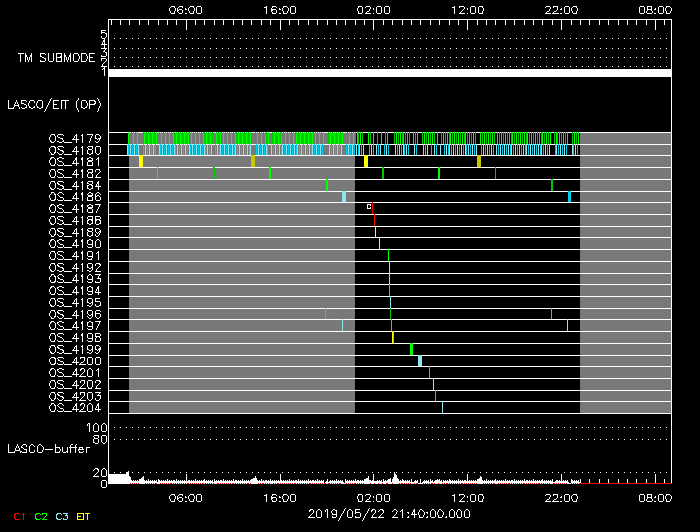The width and height of the screenshot is (700, 532).
Task: Click the yellow marker in OS_4198 row
Action: (x=393, y=337)
